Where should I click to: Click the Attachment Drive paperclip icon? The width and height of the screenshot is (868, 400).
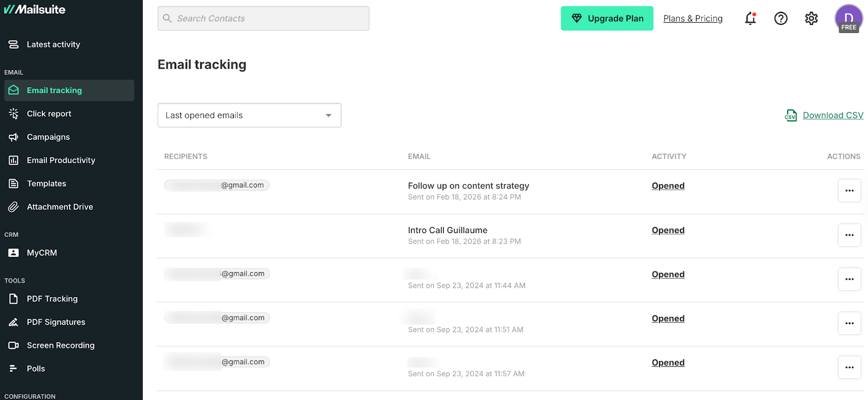14,207
